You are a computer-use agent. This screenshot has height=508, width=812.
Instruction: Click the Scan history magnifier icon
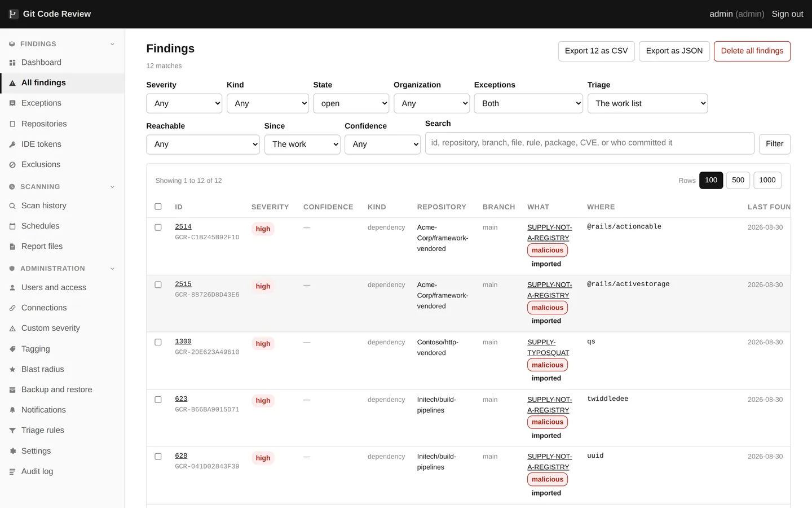[12, 206]
